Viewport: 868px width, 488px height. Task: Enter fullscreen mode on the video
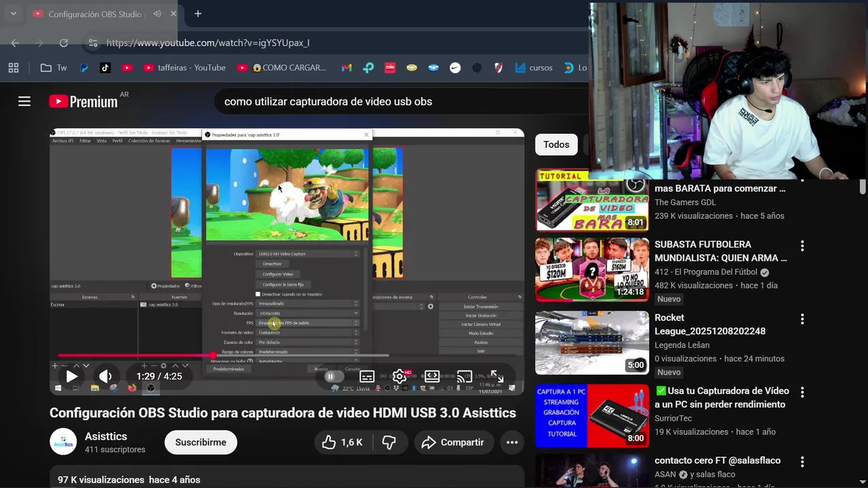(x=496, y=376)
